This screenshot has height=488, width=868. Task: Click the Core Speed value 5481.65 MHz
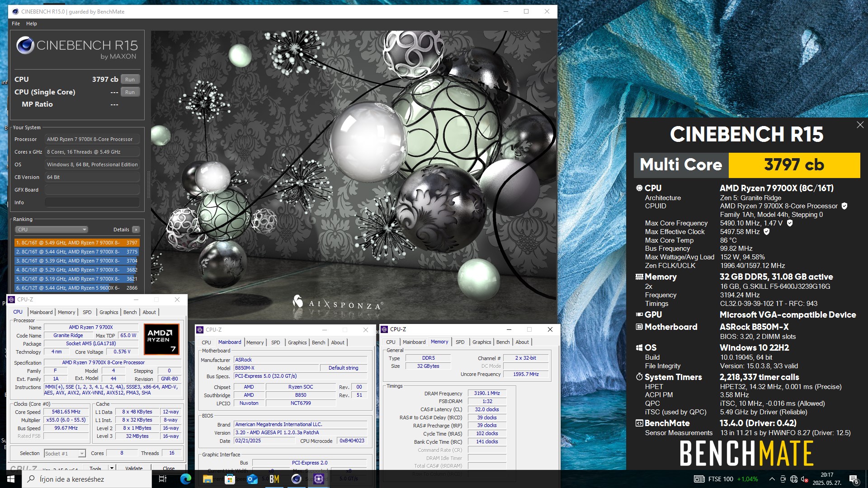pyautogui.click(x=66, y=412)
